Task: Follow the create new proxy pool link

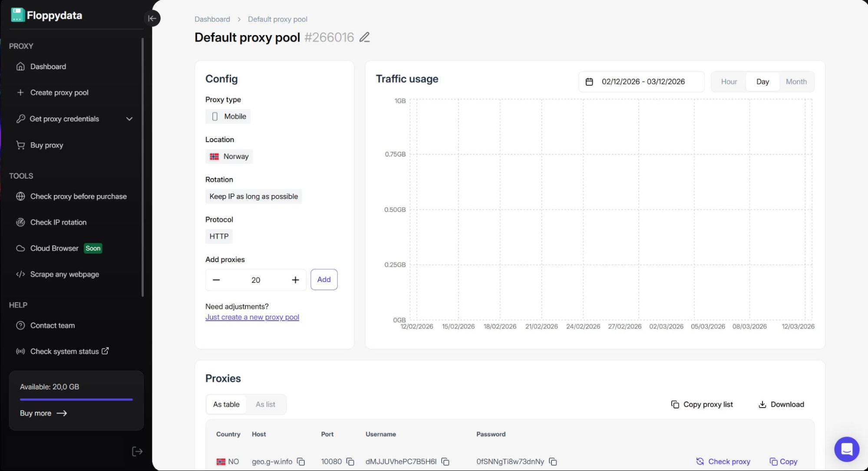Action: tap(252, 317)
